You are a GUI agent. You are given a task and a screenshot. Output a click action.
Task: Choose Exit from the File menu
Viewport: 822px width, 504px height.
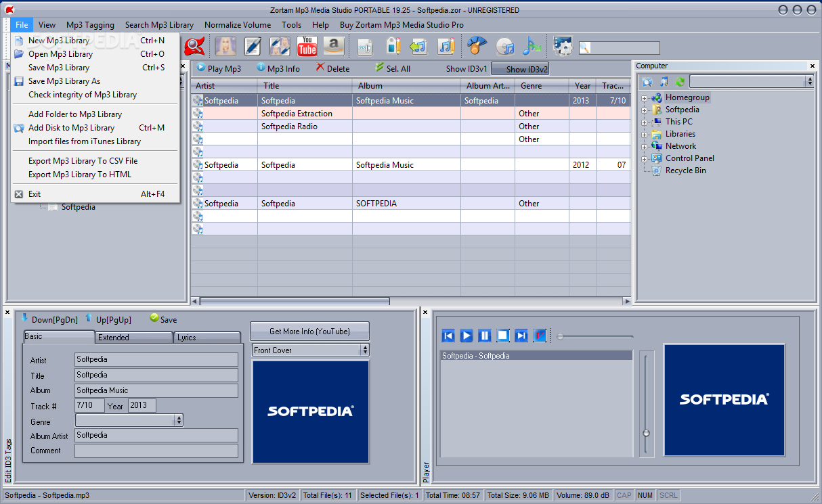click(x=95, y=194)
